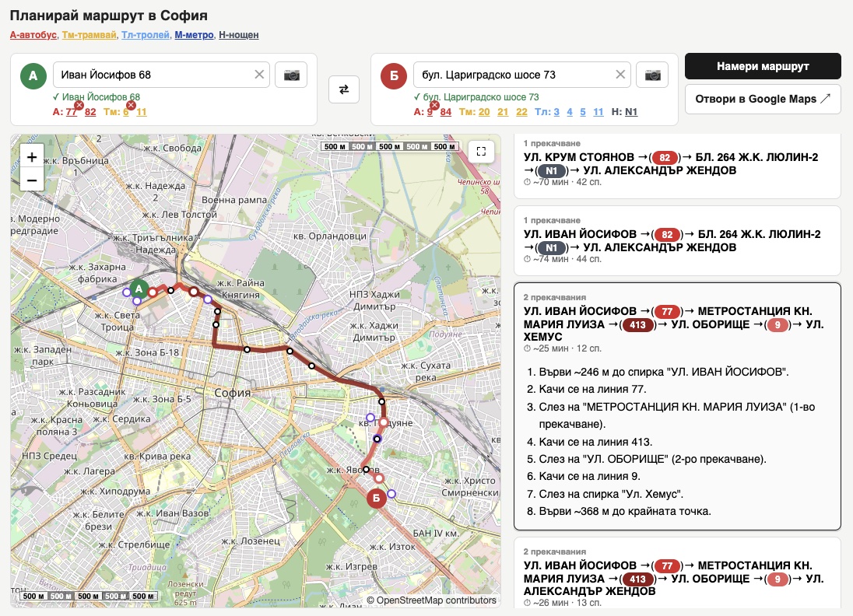Select tram line 11 under start point
This screenshot has width=853, height=616.
142,112
